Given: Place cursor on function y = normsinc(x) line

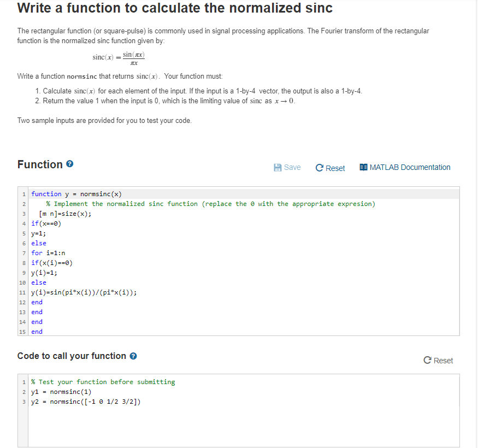Looking at the screenshot, I should (x=244, y=194).
